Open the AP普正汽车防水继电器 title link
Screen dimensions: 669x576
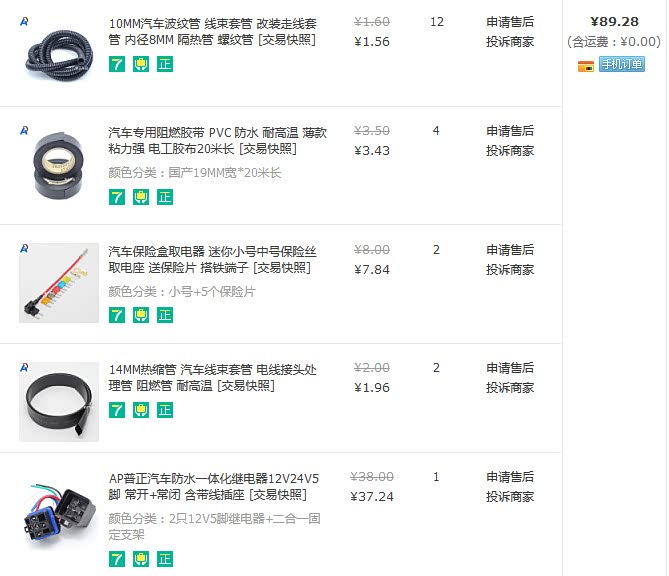pyautogui.click(x=214, y=487)
